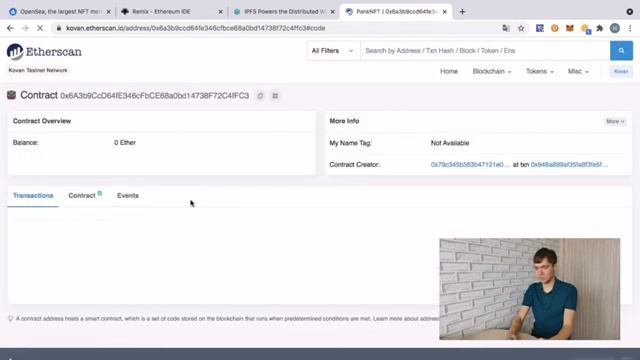Image resolution: width=640 pixels, height=360 pixels.
Task: Bookmark the page with the star icon
Action: (521, 28)
